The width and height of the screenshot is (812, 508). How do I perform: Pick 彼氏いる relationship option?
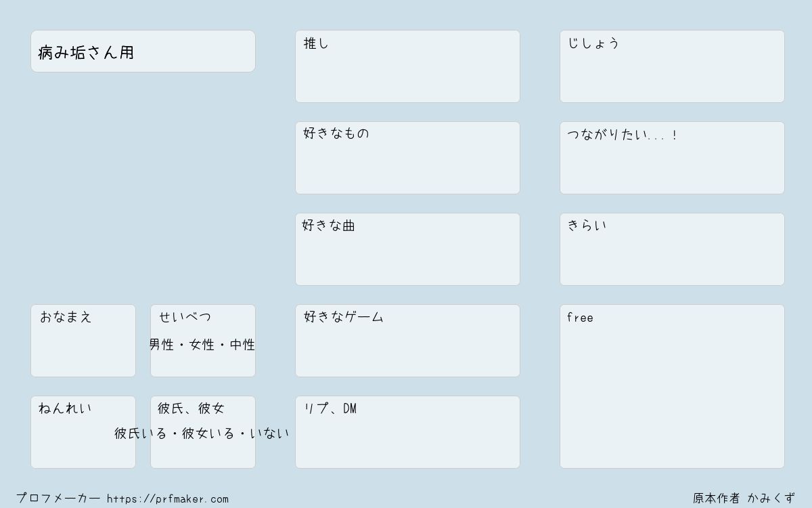pyautogui.click(x=141, y=433)
